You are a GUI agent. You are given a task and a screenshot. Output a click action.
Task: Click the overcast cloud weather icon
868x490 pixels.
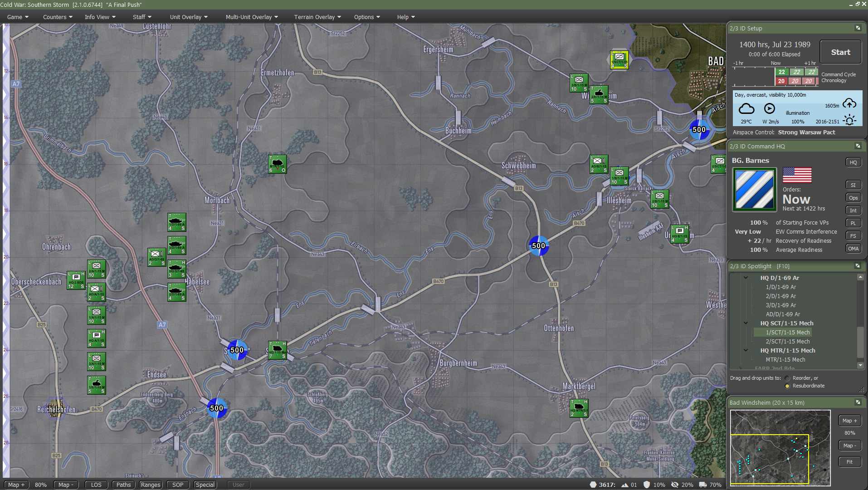(746, 109)
